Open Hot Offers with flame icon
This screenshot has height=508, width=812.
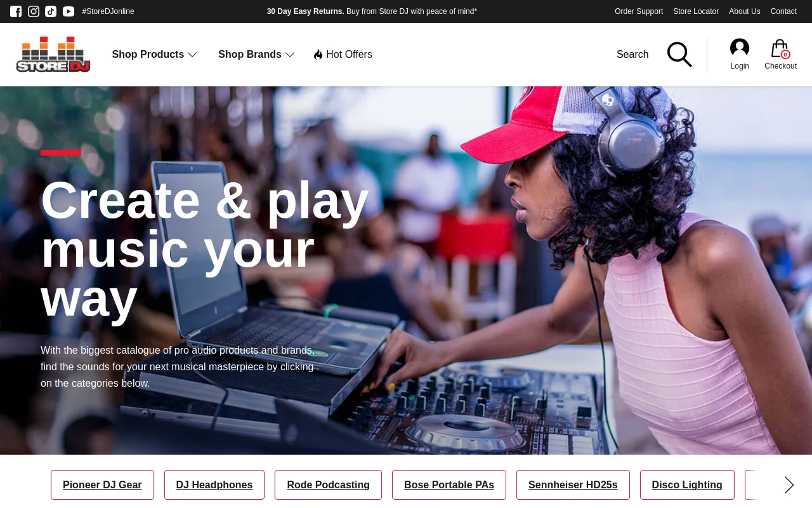coord(343,55)
